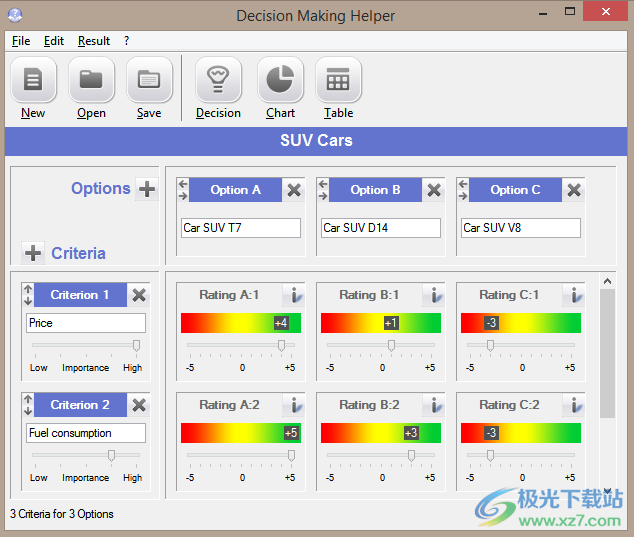The width and height of the screenshot is (634, 537).
Task: Delete Criterion 1 with its X icon
Action: (139, 295)
